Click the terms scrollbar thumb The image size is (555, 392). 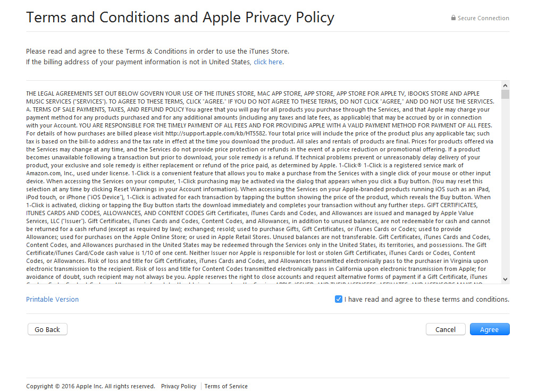505,95
